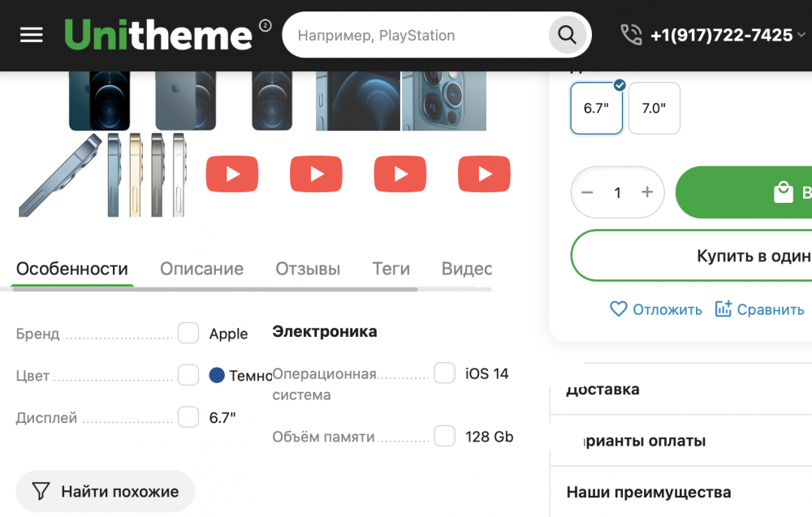Click the minus quantity icon
The image size is (812, 517).
pos(588,192)
